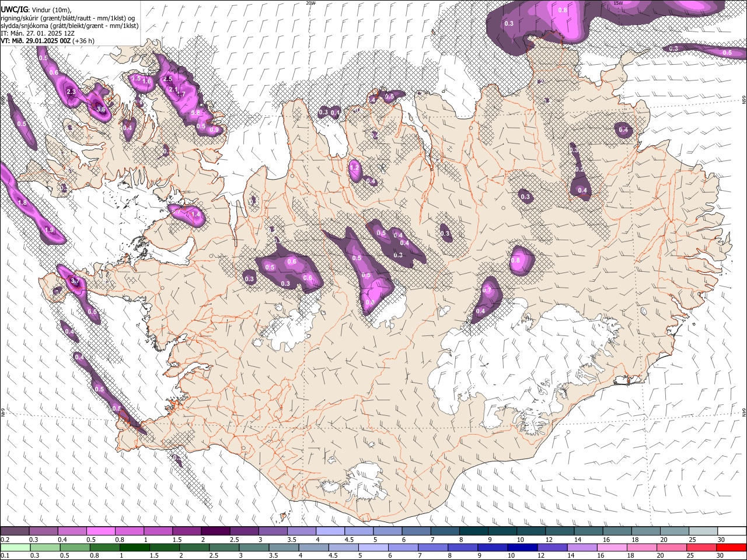This screenshot has height=560, width=747.
Task: Click the 'IT: Mán. 27. 01. 2025 12Z' line
Action: tap(38, 33)
